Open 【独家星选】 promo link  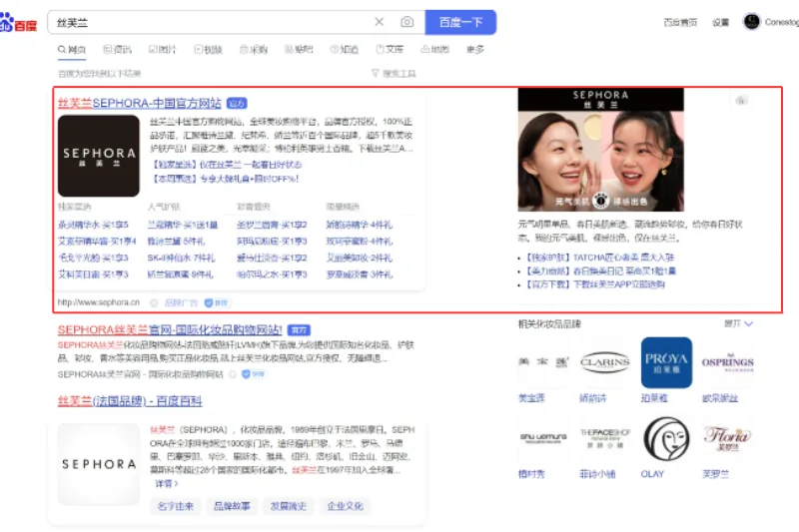coord(226,165)
